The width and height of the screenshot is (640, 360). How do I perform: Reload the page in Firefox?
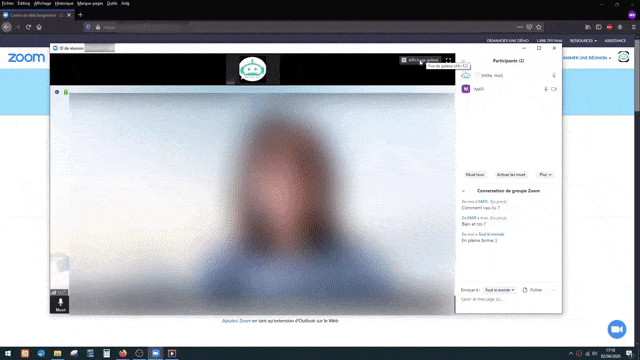(28, 27)
